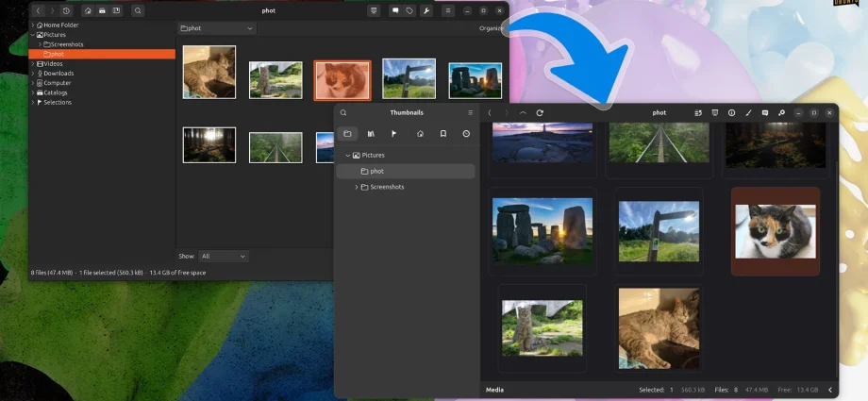Open the edit brush icon in new window

tap(748, 112)
